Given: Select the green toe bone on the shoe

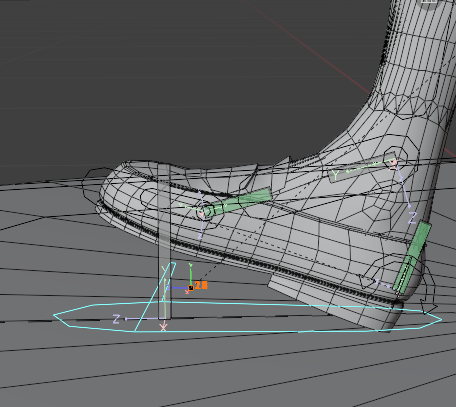Looking at the screenshot, I should (x=237, y=203).
